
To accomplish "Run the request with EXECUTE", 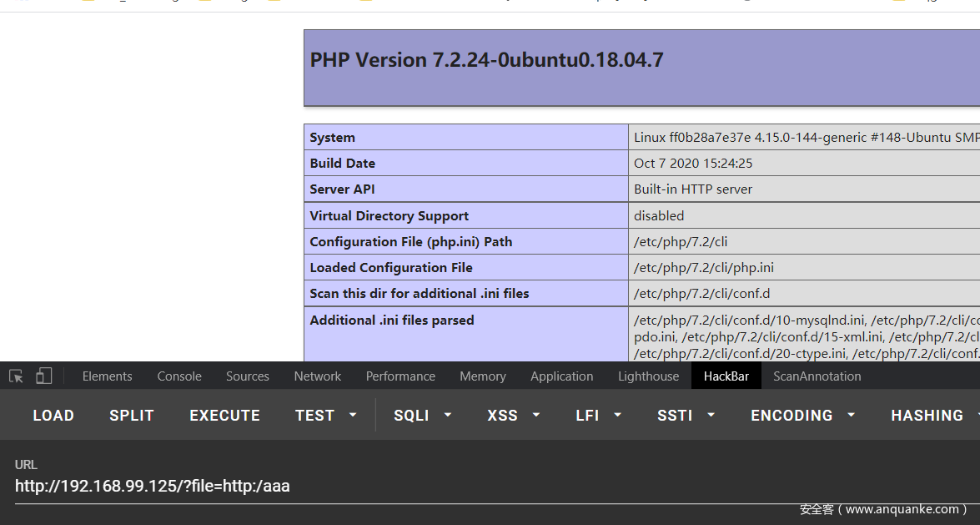I will tap(224, 416).
